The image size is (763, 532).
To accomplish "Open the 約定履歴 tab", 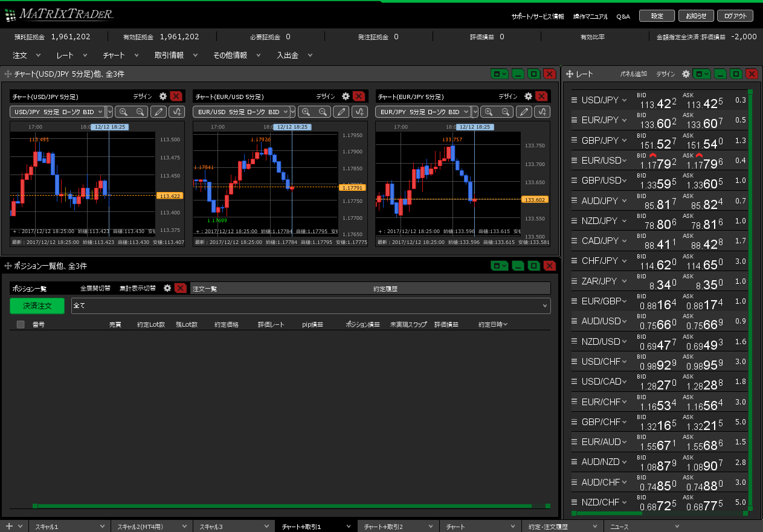I will pyautogui.click(x=385, y=289).
